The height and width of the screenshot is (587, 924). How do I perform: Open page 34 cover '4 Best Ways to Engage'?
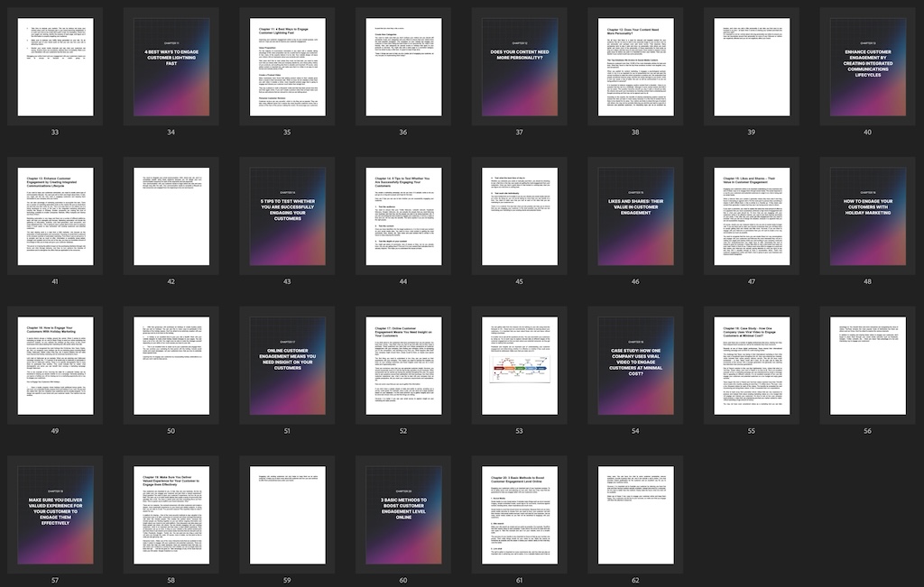[171, 66]
